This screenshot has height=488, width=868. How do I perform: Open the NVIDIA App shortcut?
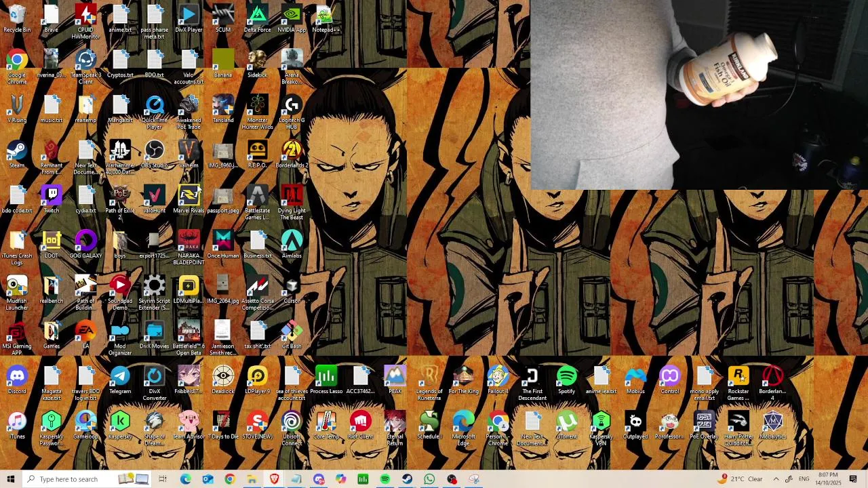292,19
